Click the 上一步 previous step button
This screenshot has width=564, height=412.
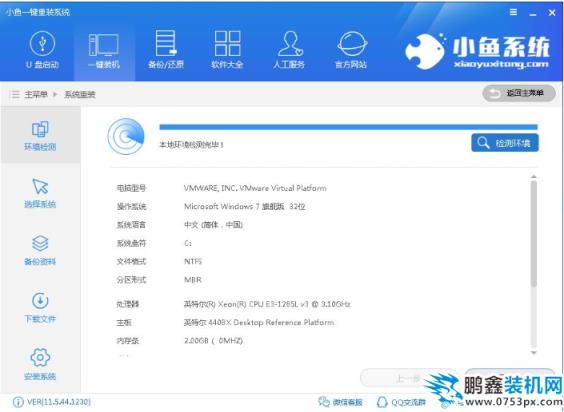coord(408,378)
